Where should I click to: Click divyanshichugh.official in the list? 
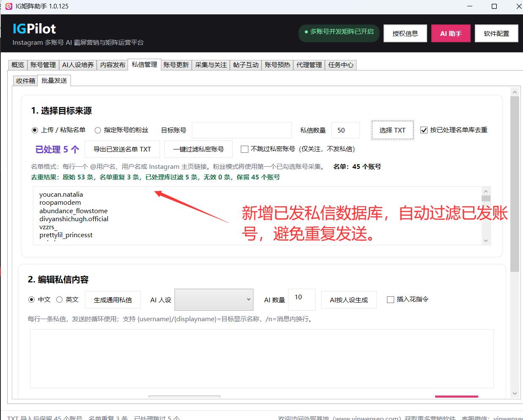coord(74,219)
